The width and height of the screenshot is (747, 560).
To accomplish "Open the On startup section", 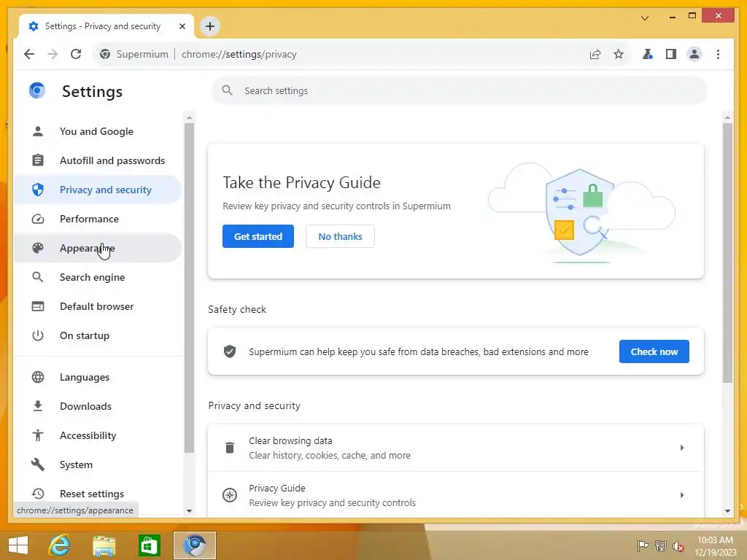I will [x=97, y=335].
